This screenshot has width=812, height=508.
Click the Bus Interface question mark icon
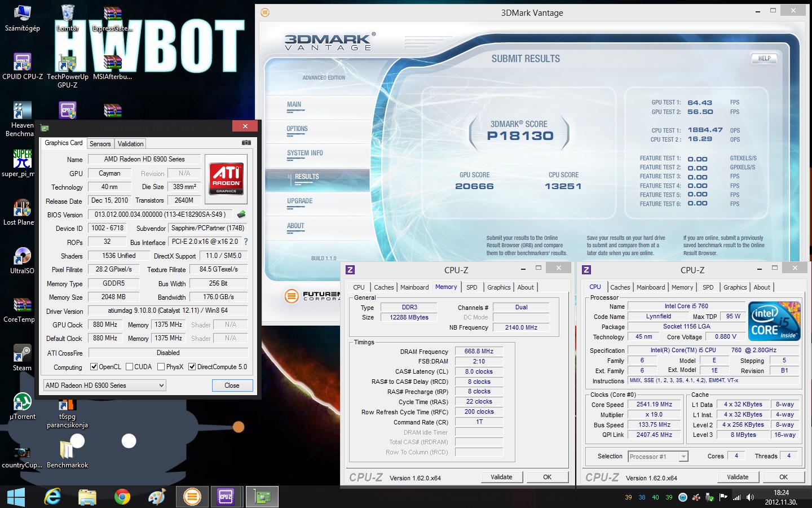tap(245, 242)
